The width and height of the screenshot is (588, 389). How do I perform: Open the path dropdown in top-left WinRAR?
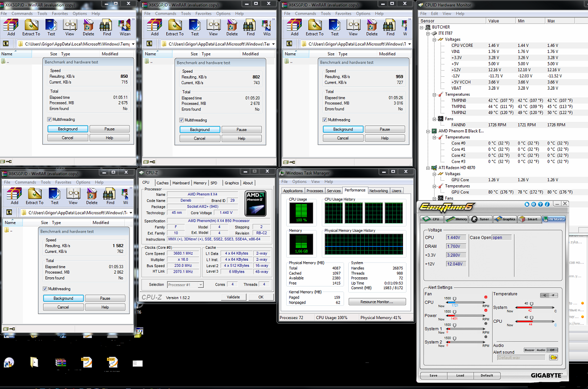[x=133, y=44]
